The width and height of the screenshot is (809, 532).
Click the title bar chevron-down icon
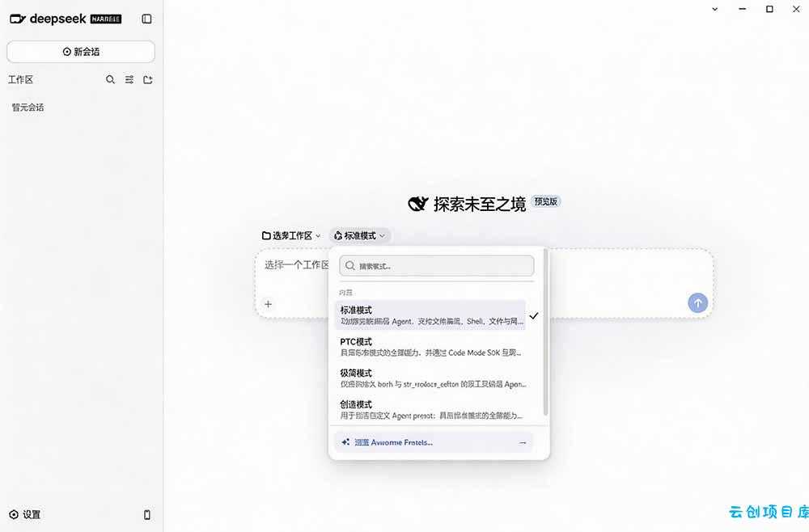tap(715, 9)
